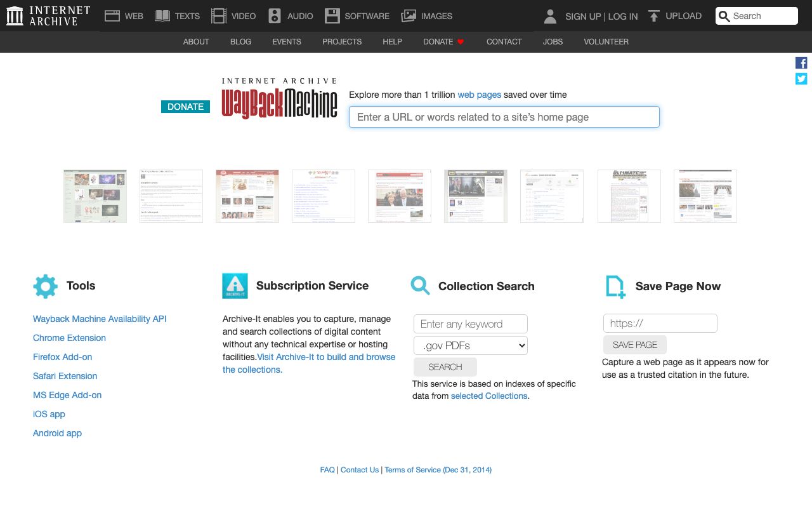812x508 pixels.
Task: Open the Terms of Service footer link
Action: click(x=438, y=470)
